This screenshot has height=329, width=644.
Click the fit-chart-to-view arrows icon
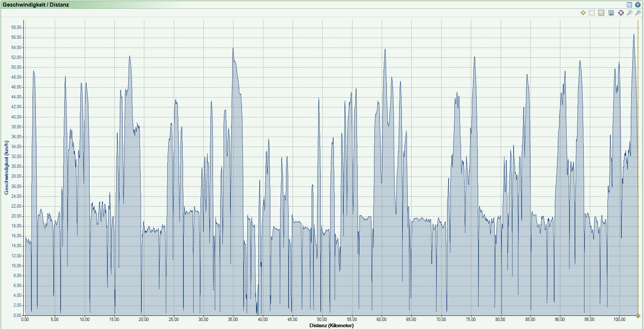(621, 13)
